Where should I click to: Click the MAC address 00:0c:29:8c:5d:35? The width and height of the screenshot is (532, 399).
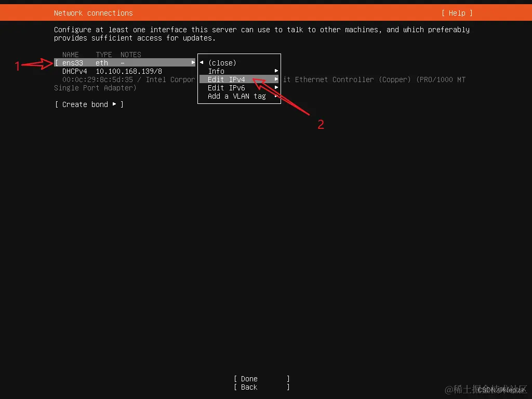coord(97,79)
